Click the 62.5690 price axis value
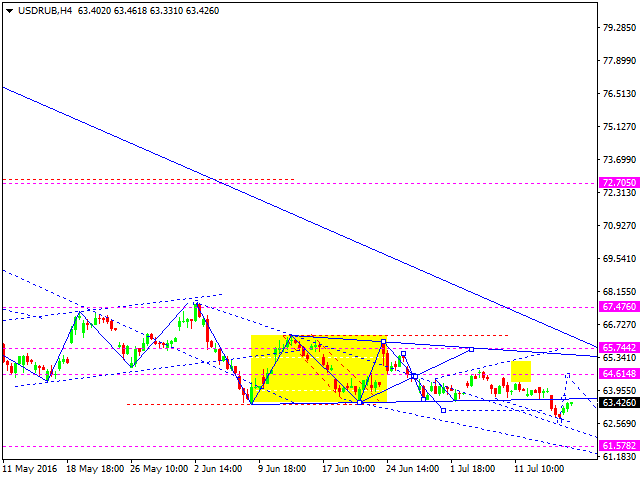This screenshot has width=640, height=480. (619, 423)
